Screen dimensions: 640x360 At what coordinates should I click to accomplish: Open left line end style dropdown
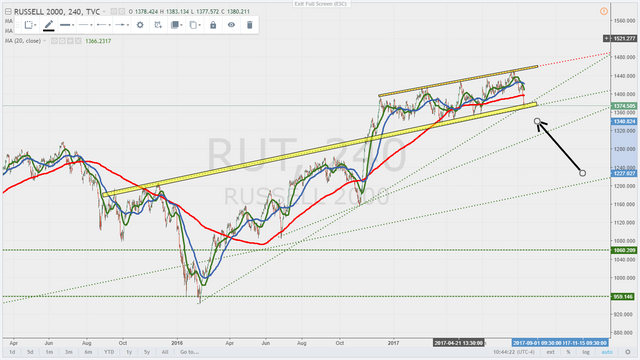(104, 25)
